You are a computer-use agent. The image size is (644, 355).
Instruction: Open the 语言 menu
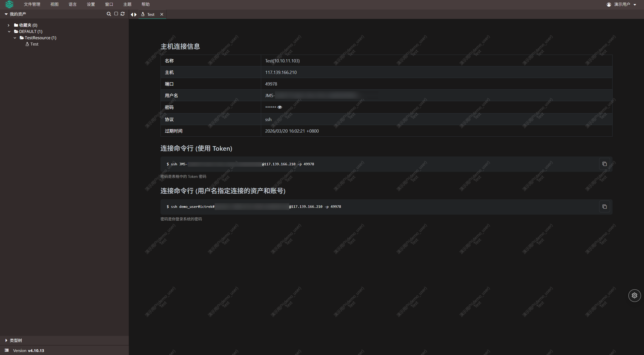click(x=72, y=4)
